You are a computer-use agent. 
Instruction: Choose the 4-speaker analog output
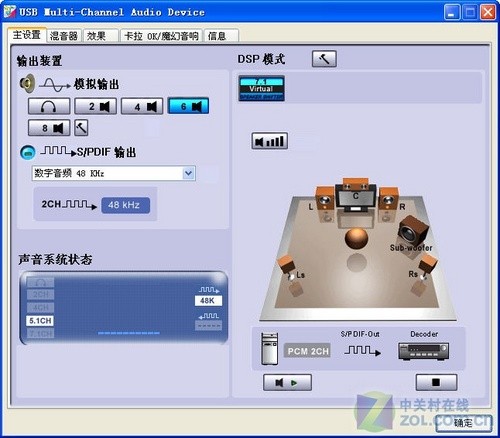point(142,106)
